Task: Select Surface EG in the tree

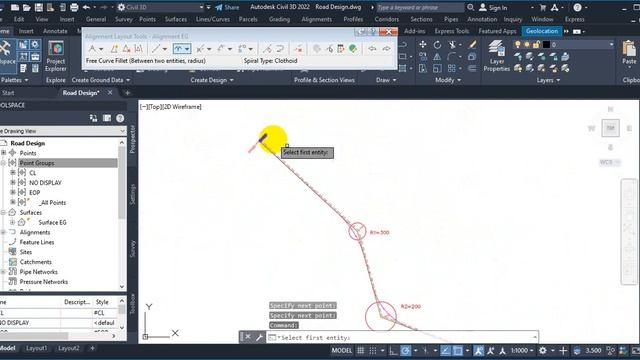Action: tap(52, 222)
